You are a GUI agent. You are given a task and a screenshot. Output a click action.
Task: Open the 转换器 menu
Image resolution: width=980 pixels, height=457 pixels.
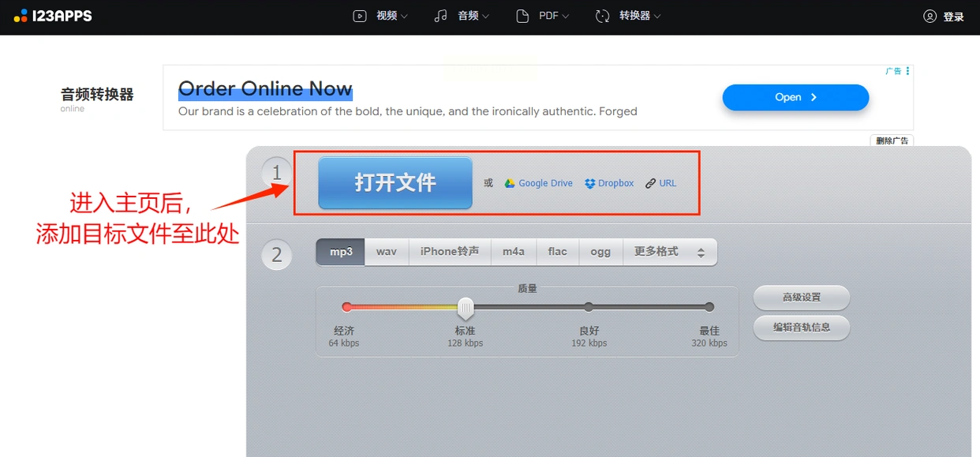(628, 16)
